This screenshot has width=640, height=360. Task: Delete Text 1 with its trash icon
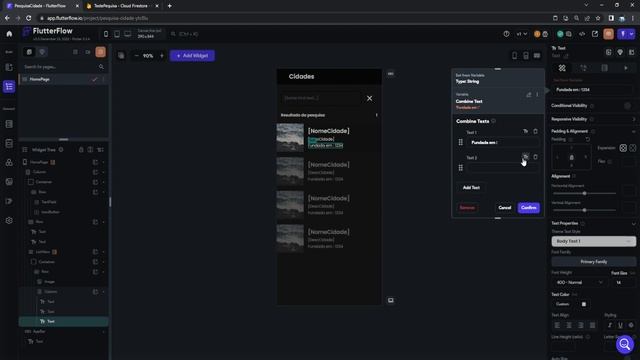click(535, 131)
